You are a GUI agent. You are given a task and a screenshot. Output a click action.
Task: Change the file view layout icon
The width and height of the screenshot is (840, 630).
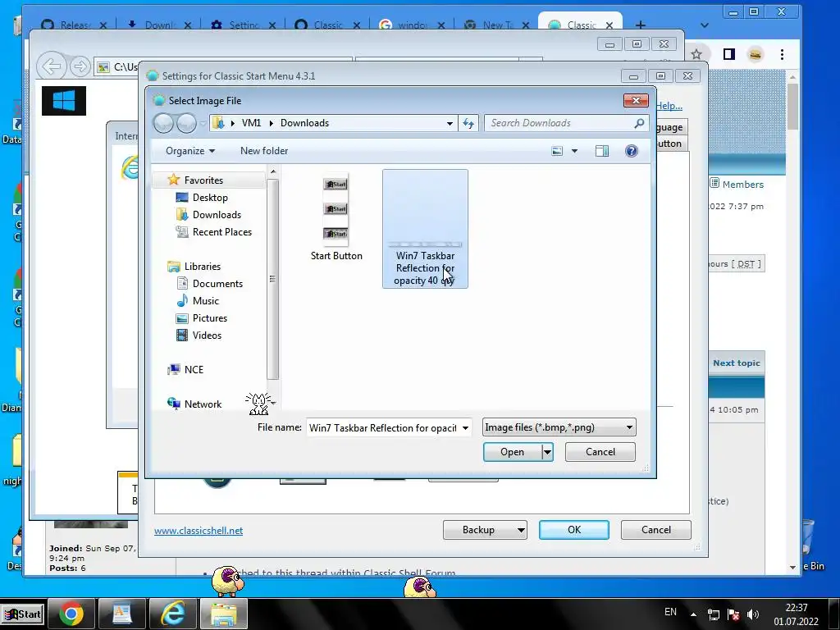click(557, 151)
